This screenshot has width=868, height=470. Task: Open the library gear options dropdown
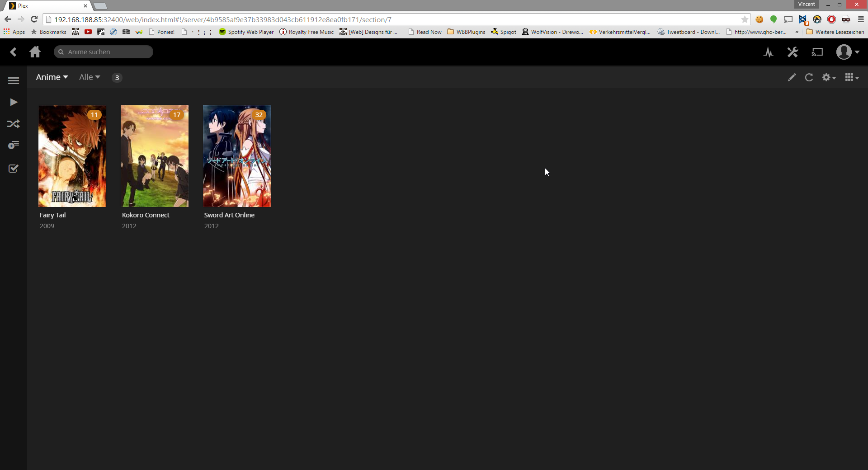coord(828,78)
